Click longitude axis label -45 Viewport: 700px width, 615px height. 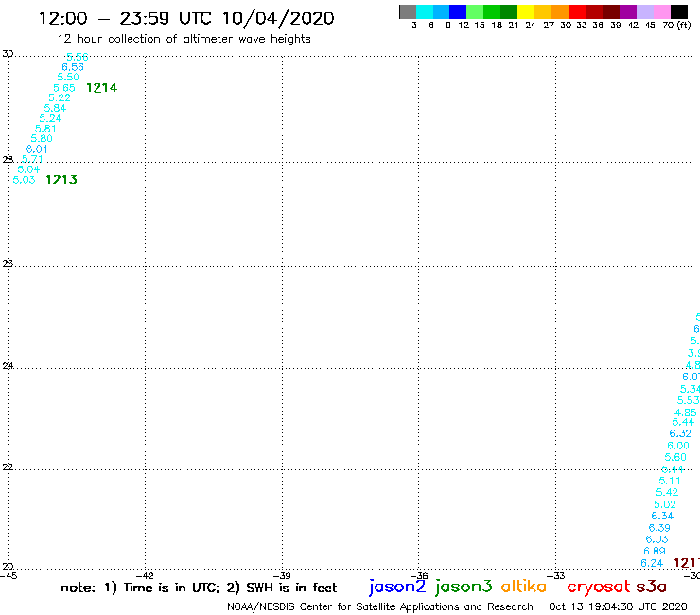(9, 575)
